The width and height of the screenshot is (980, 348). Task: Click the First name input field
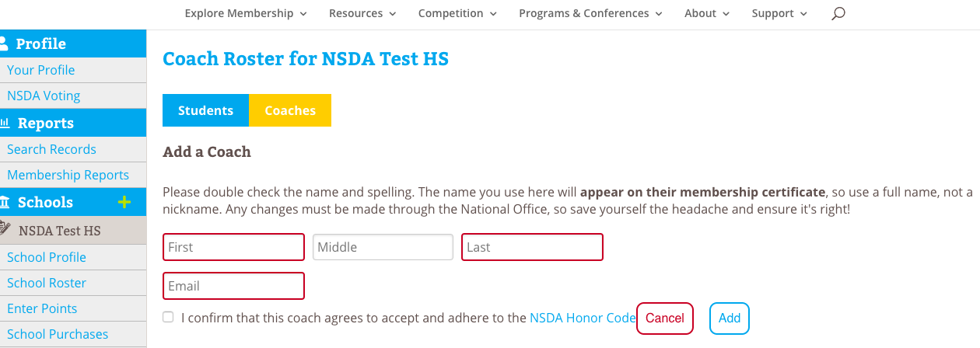(233, 247)
